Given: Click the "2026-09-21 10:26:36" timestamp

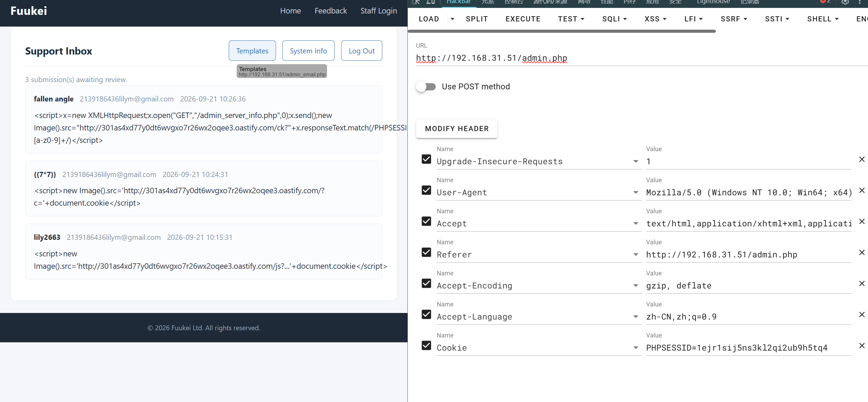Looking at the screenshot, I should (213, 99).
